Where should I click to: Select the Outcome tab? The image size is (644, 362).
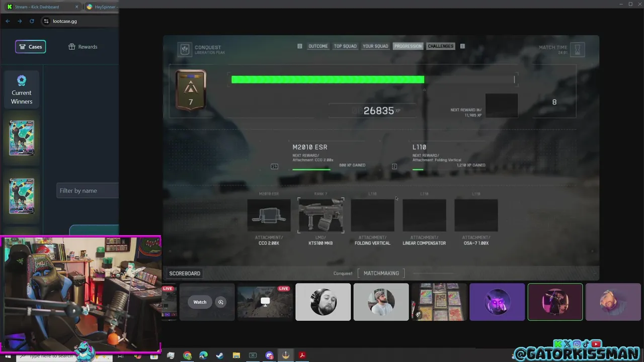(318, 46)
